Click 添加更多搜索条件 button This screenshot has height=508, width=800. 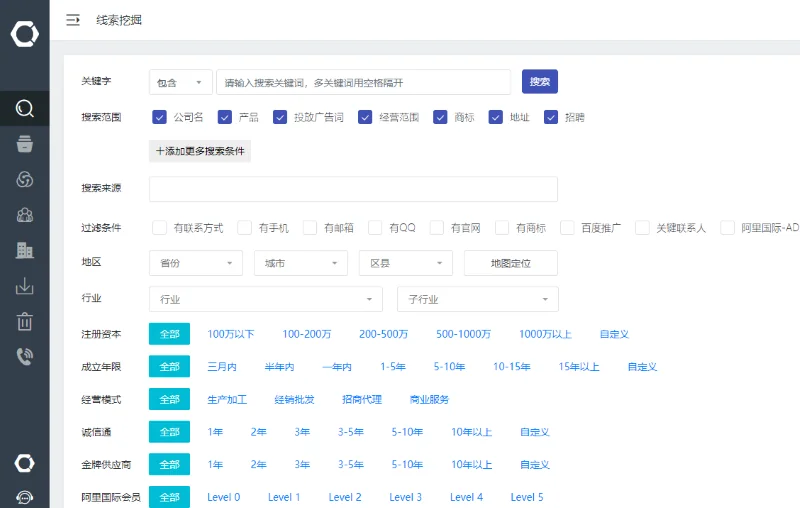200,151
